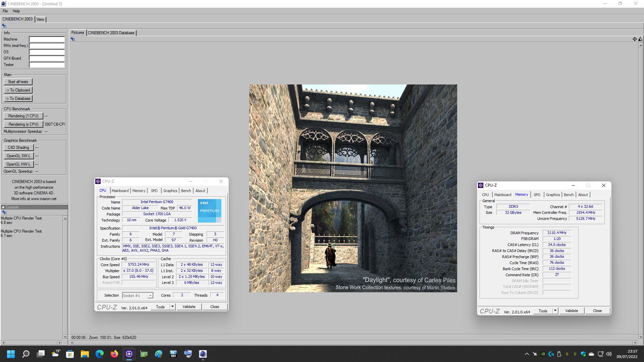644x362 pixels.
Task: Click the CPU-Z title bar icon on CPU window
Action: point(98,181)
